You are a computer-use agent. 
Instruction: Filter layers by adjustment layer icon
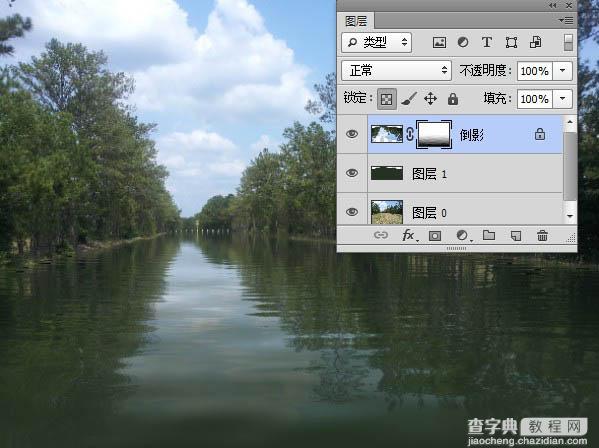[x=463, y=42]
